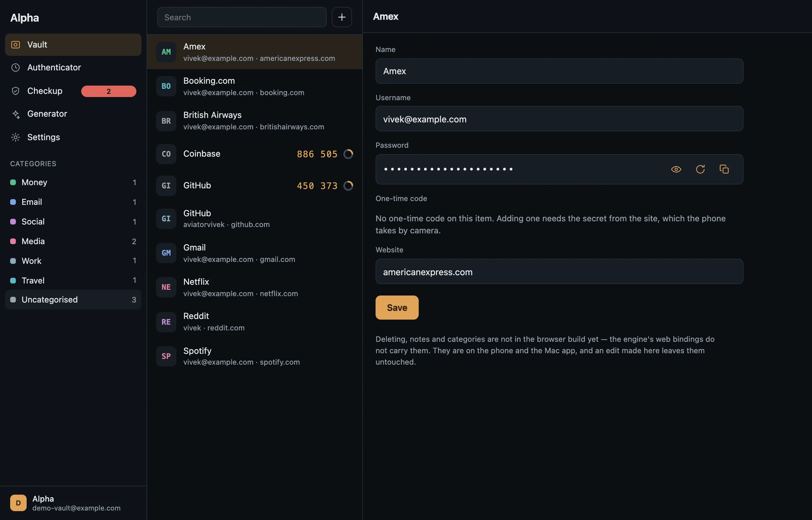This screenshot has width=812, height=520.
Task: Click the Vault camera-style icon in the sidebar
Action: point(16,45)
